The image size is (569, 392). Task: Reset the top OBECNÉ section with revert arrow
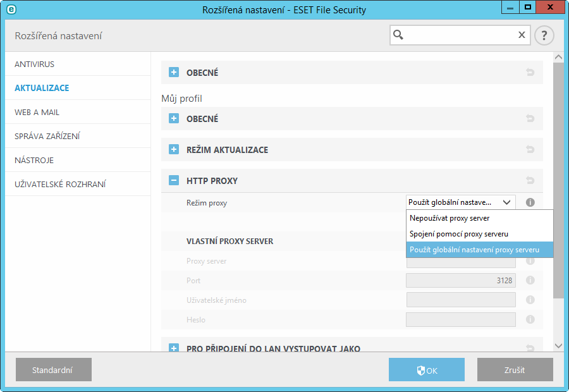(530, 72)
